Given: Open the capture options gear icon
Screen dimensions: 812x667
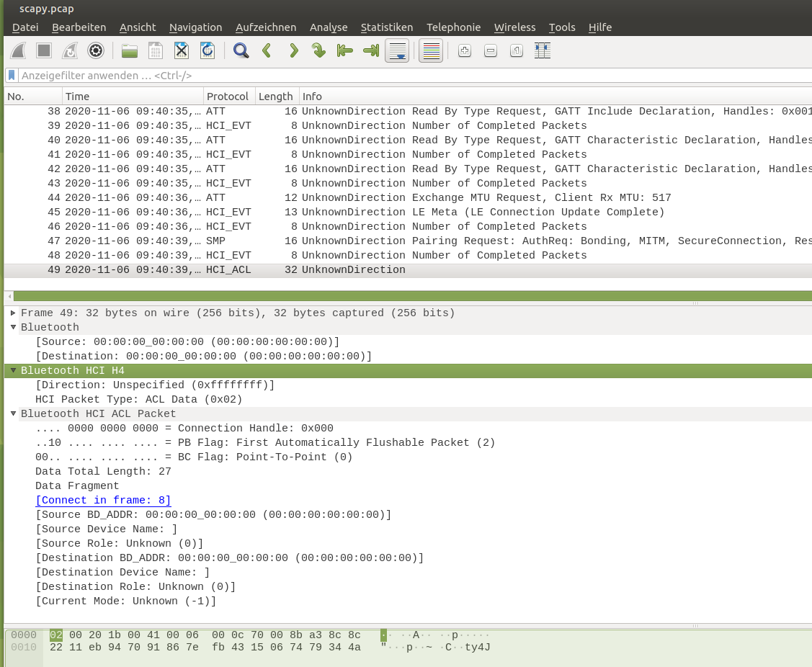Looking at the screenshot, I should (95, 50).
